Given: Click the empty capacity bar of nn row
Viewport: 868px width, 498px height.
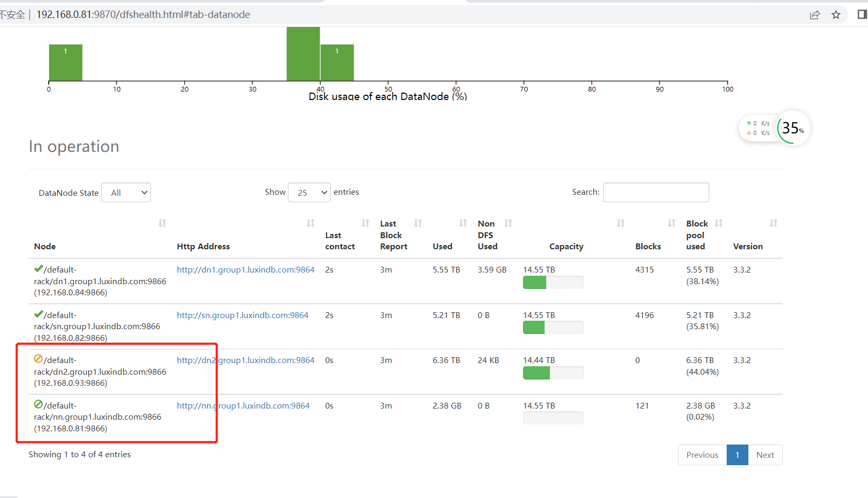Looking at the screenshot, I should 553,418.
